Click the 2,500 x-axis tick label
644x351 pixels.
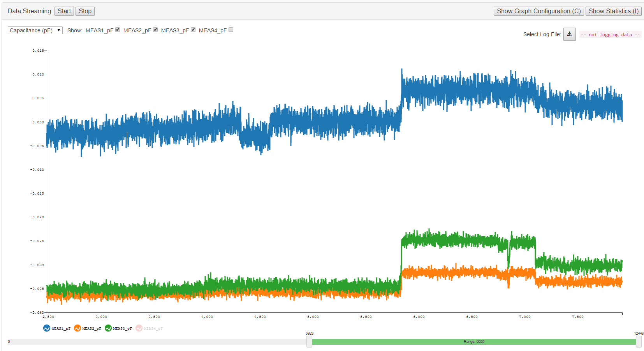[x=48, y=317]
